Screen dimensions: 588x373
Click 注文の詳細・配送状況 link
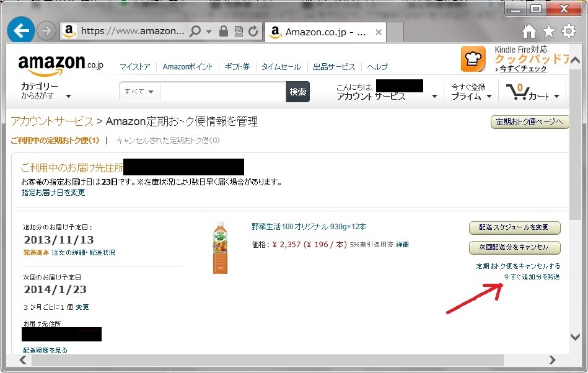click(x=83, y=253)
